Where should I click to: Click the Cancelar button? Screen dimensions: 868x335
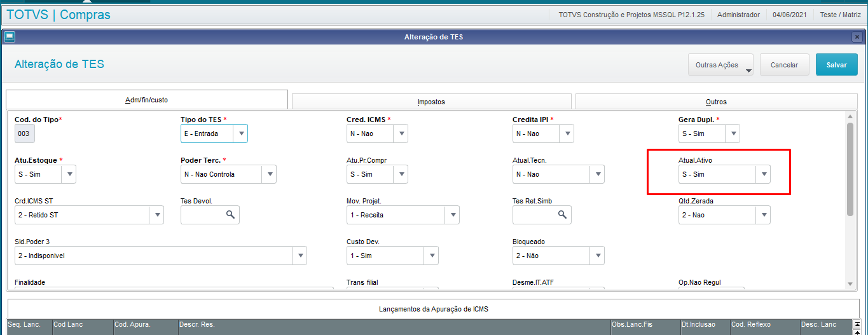tap(784, 65)
